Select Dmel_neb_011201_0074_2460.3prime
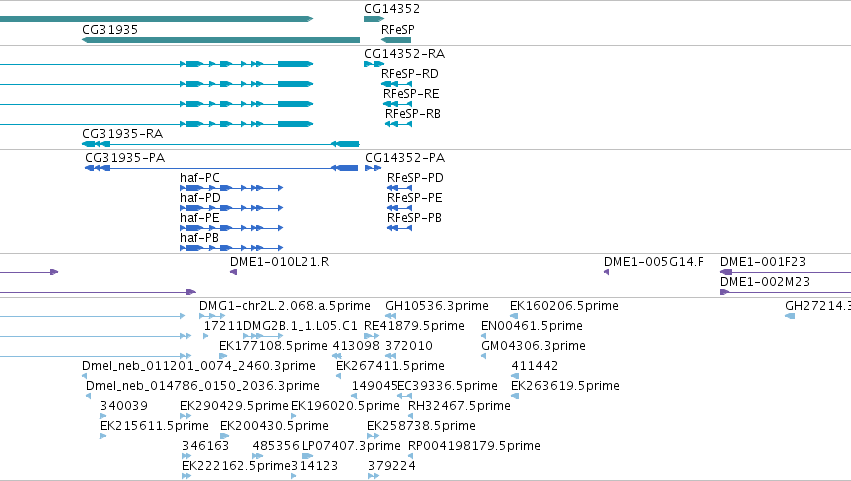Image resolution: width=851 pixels, height=481 pixels. (85, 376)
